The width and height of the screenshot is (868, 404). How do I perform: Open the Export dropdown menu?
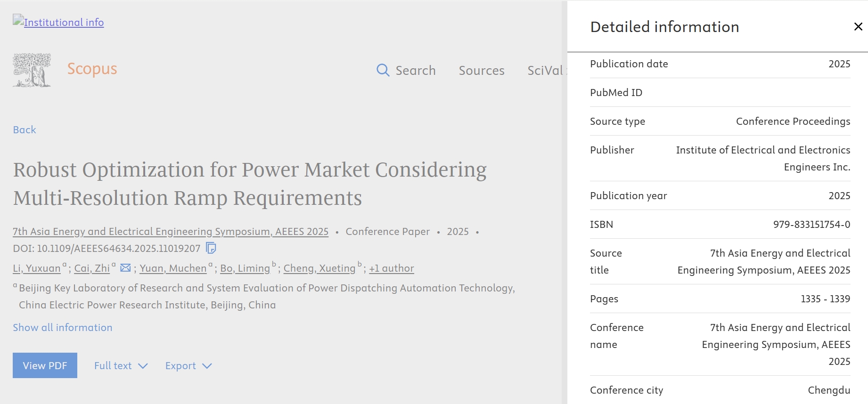[188, 366]
